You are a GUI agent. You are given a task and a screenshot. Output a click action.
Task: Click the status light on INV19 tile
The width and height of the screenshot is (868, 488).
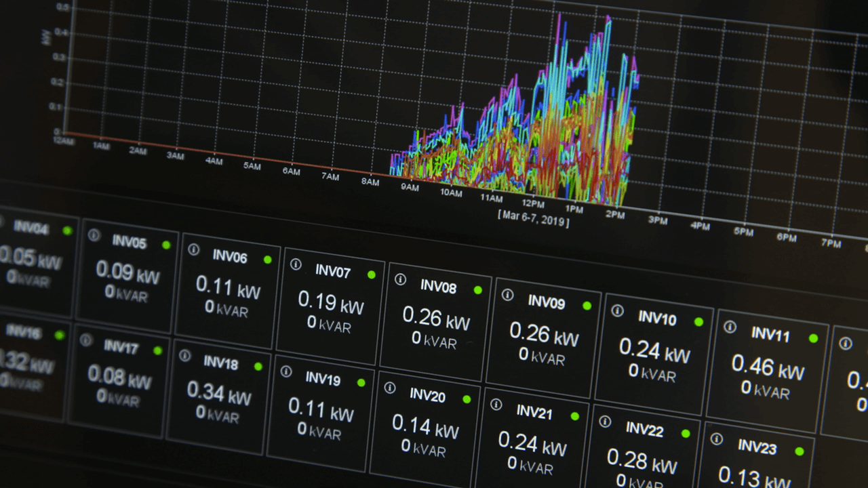(x=360, y=381)
